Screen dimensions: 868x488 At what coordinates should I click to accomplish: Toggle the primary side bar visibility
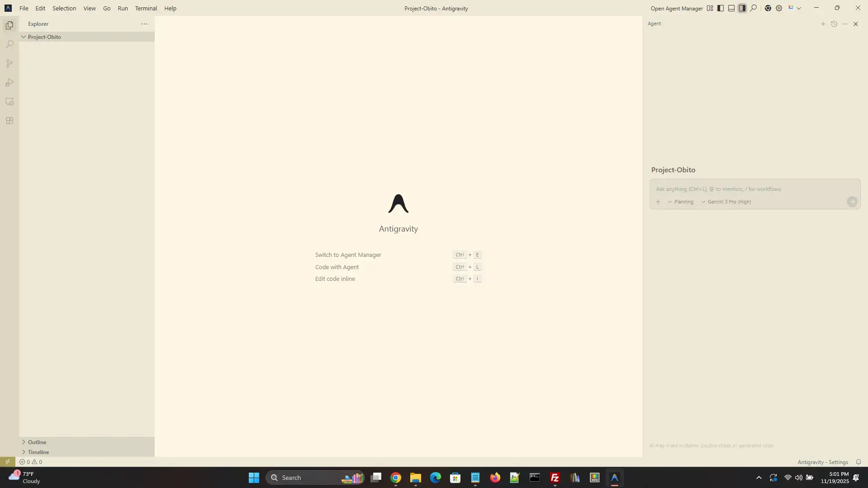[x=721, y=8]
